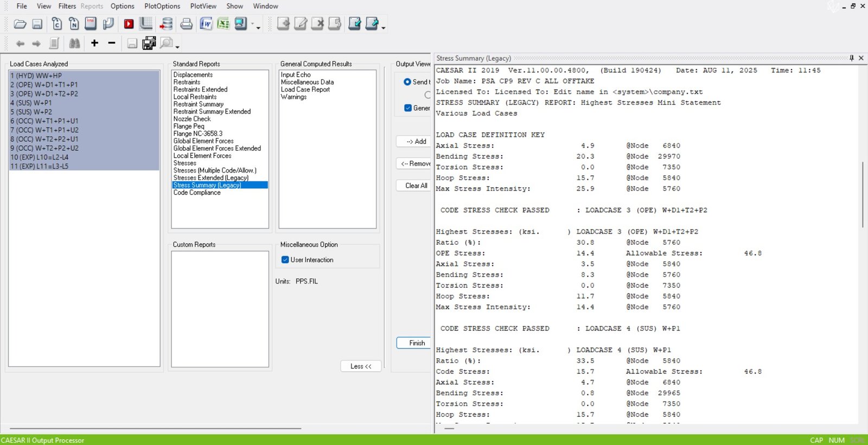Open dropdown arrow beside the monitor icon
The height and width of the screenshot is (445, 868).
[x=258, y=28]
